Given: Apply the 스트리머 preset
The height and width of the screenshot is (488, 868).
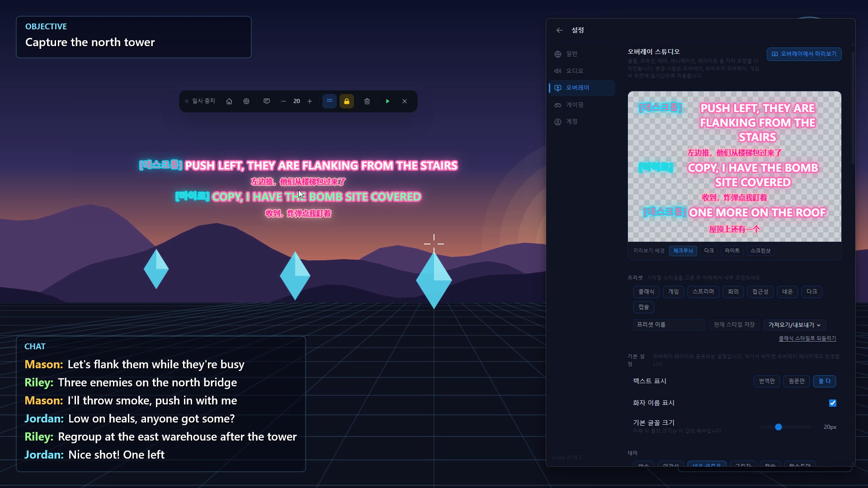Looking at the screenshot, I should [703, 292].
